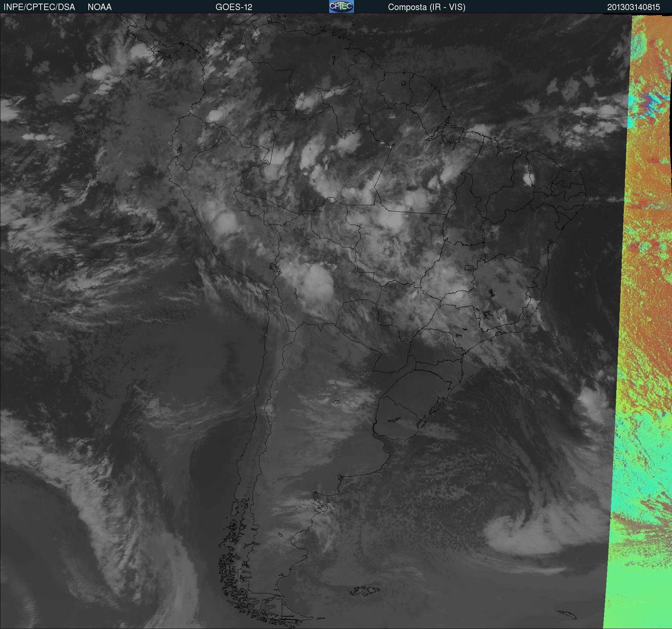
Task: Click the CPTEC logo in the header
Action: click(341, 6)
